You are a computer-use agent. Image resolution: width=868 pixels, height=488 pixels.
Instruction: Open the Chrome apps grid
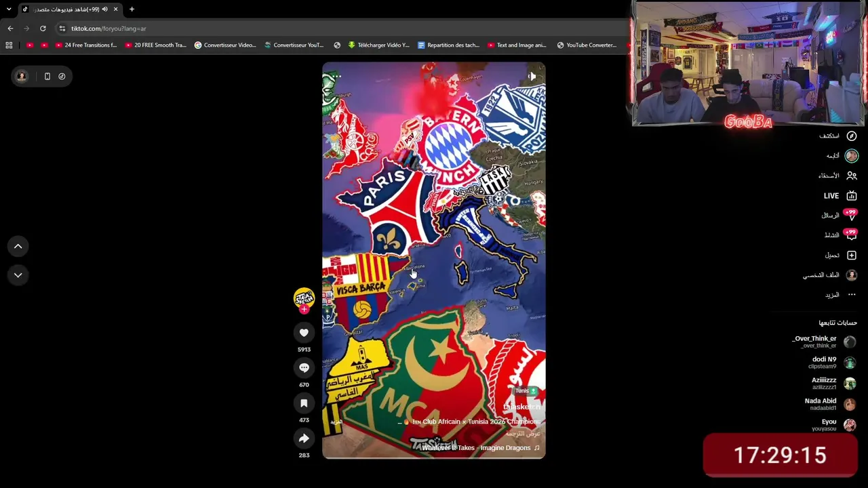[9, 45]
